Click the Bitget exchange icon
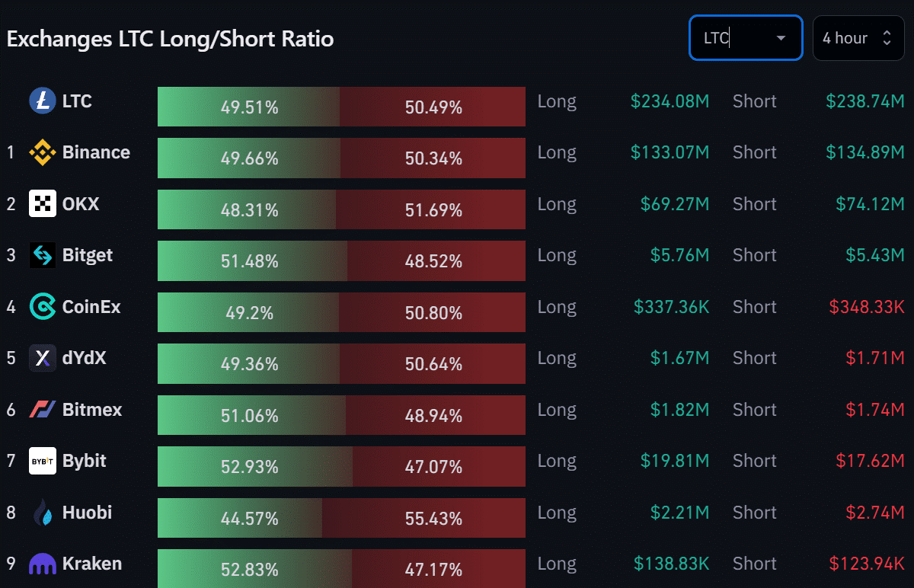 coord(43,255)
